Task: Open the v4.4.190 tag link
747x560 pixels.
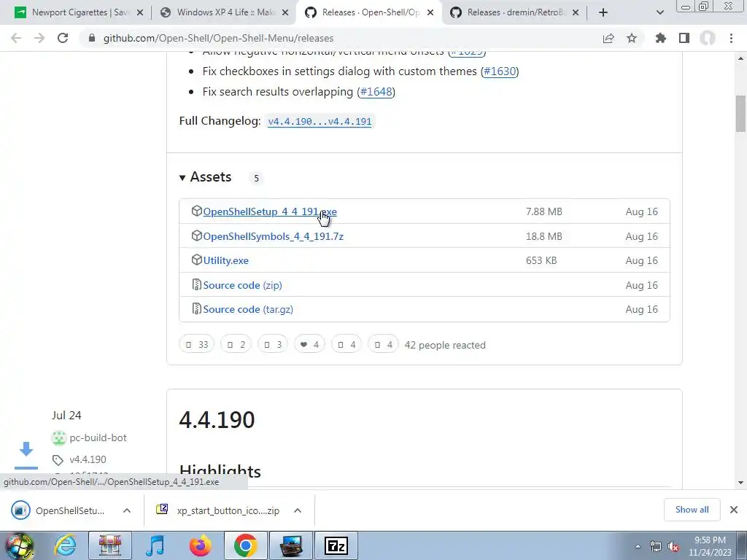Action: click(x=88, y=459)
